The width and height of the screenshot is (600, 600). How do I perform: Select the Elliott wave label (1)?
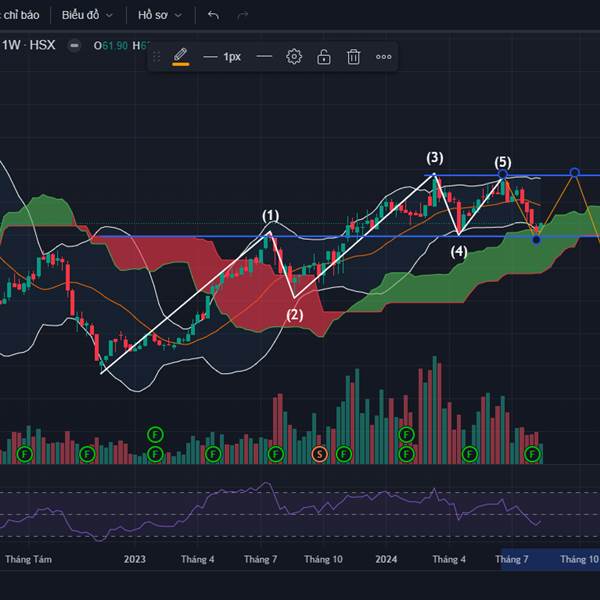pyautogui.click(x=271, y=215)
